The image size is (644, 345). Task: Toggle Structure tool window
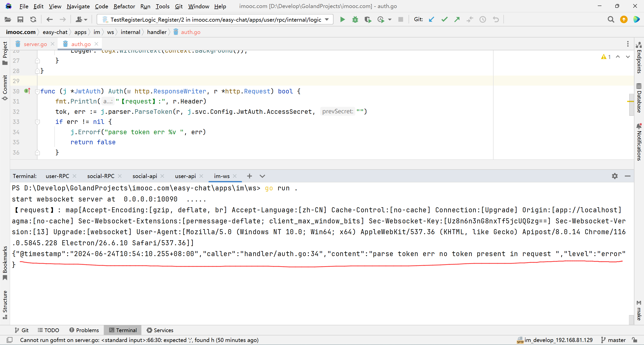point(5,305)
